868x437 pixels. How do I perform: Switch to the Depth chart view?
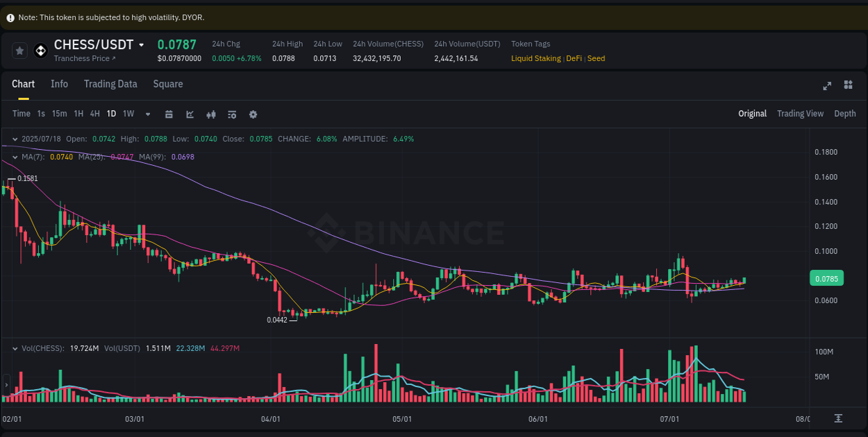tap(845, 113)
